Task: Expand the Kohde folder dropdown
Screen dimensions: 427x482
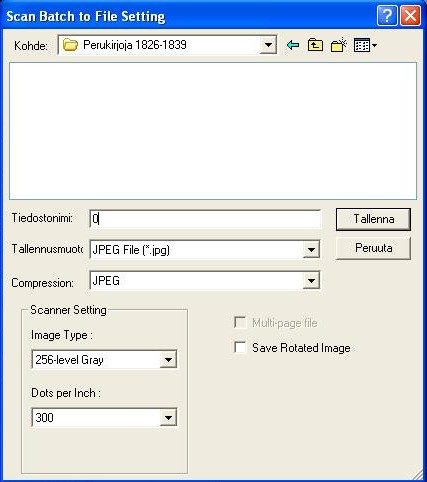Action: (268, 45)
